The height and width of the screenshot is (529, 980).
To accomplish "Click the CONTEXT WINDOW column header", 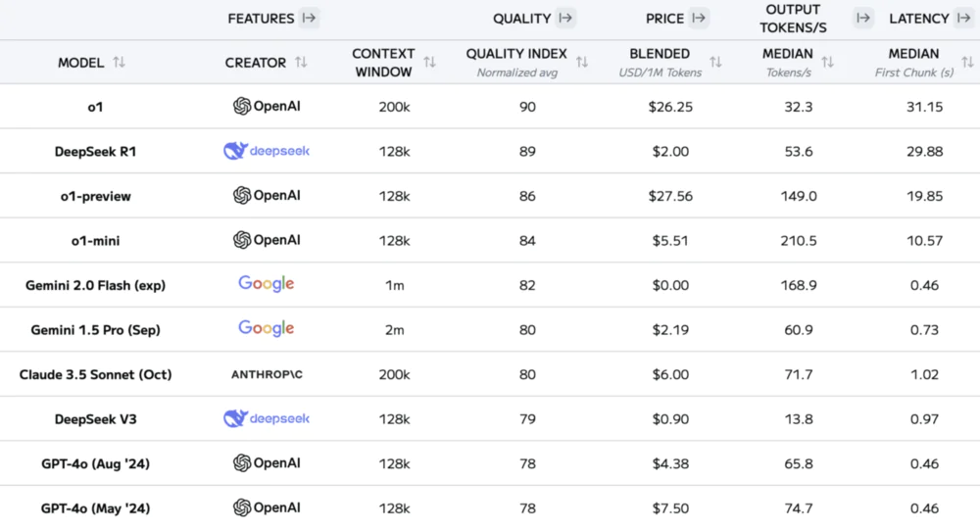I will pyautogui.click(x=383, y=63).
